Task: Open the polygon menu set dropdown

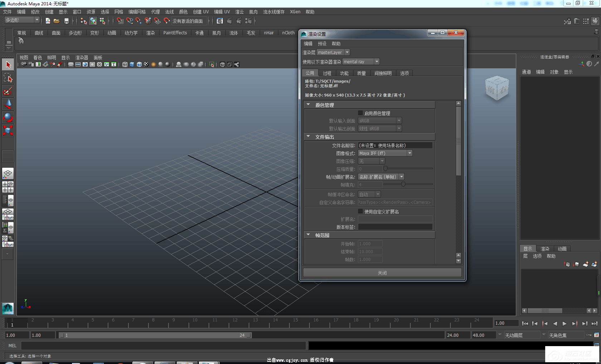Action: [x=22, y=20]
